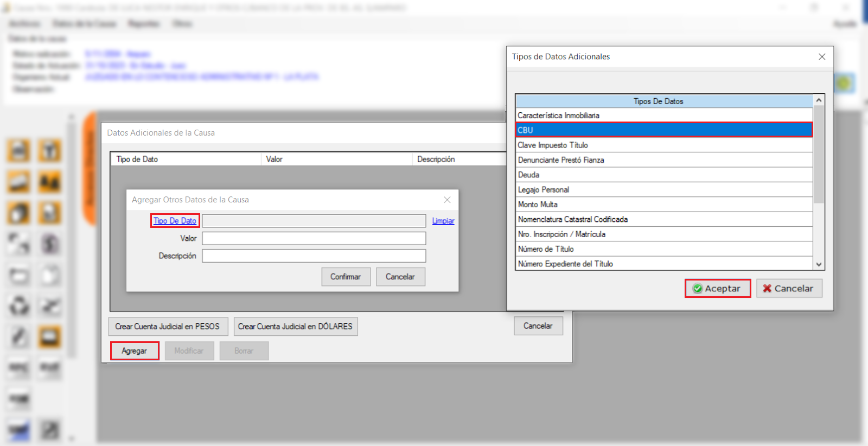Choose Característica Inmobiliaria from the list
Image resolution: width=868 pixels, height=446 pixels.
pos(663,116)
